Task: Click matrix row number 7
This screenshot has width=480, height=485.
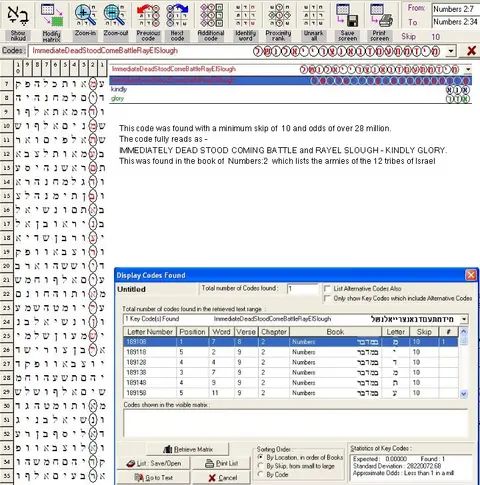Action: pos(7,84)
